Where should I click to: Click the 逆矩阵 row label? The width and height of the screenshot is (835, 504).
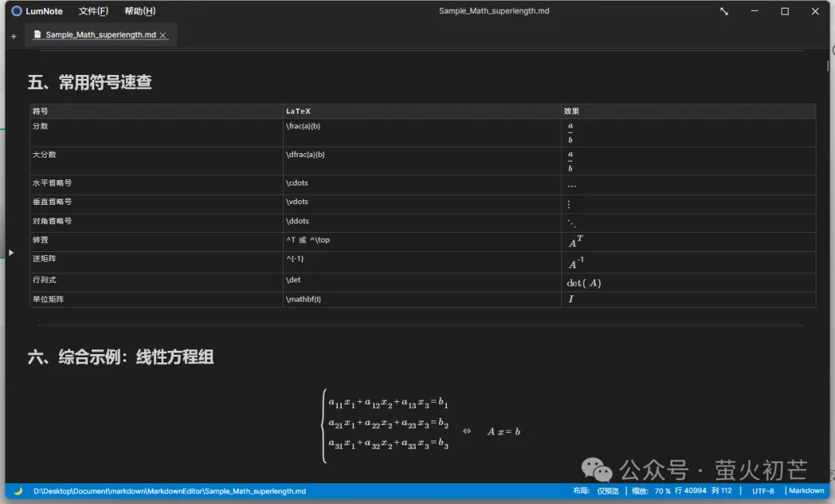click(x=44, y=259)
